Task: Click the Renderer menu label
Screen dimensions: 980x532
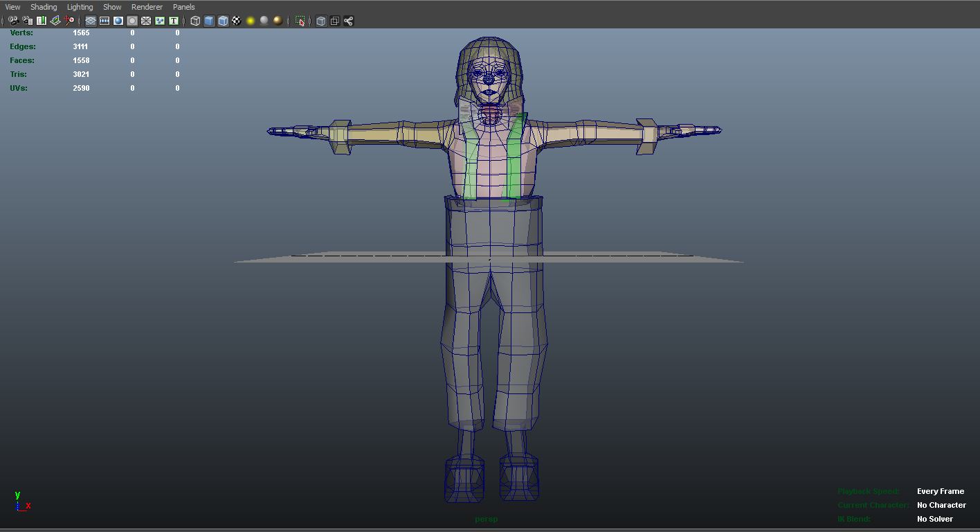Action: [x=147, y=7]
